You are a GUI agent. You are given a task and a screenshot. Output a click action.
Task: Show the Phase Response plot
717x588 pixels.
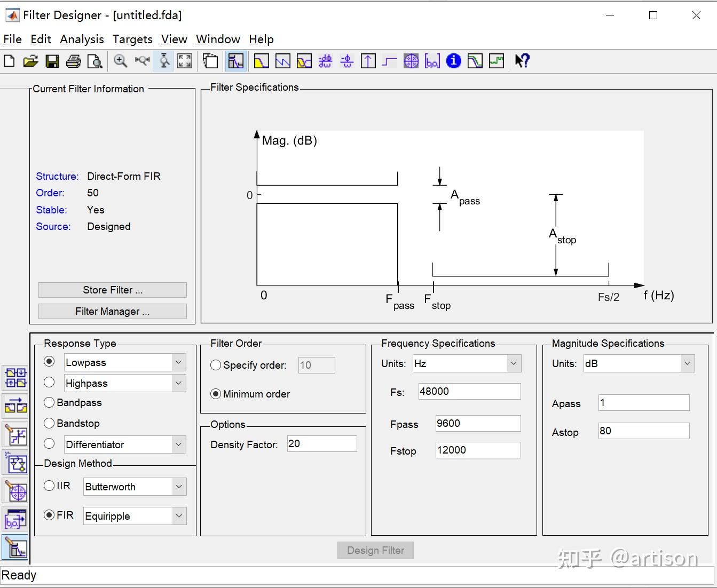pos(283,61)
